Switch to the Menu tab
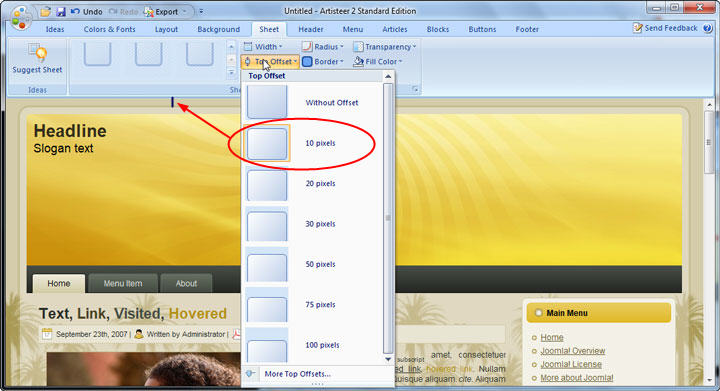The width and height of the screenshot is (720, 391). point(353,29)
